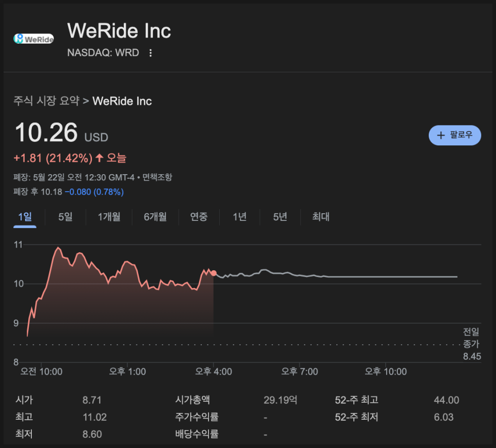Click the 주가수익률 label
The width and height of the screenshot is (496, 448).
tap(197, 417)
